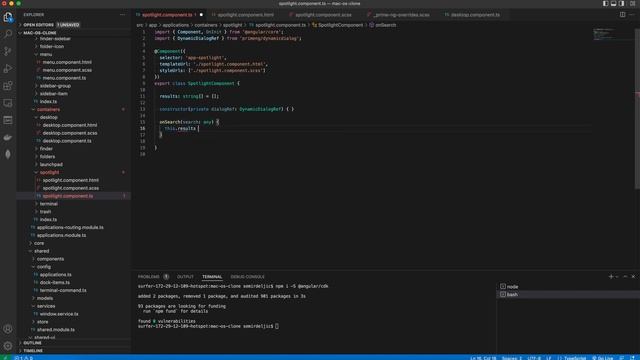Open Explorer views and more actions ellipsis

(x=122, y=15)
